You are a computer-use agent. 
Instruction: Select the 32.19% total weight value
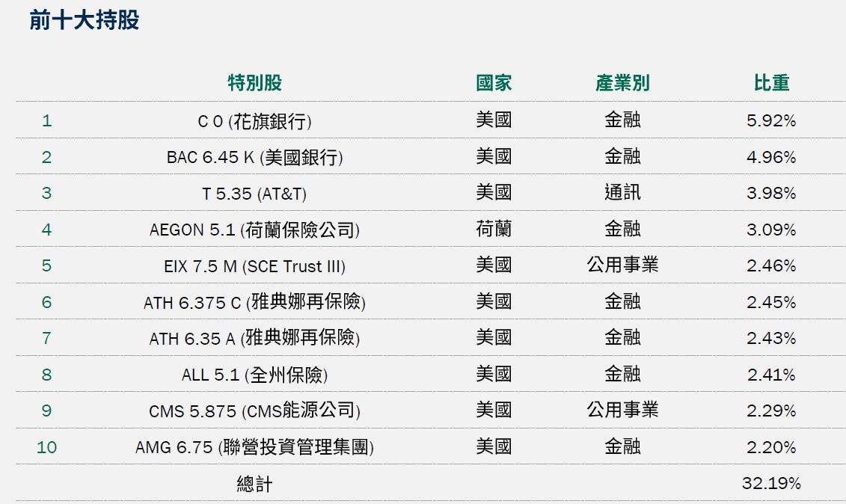click(771, 484)
